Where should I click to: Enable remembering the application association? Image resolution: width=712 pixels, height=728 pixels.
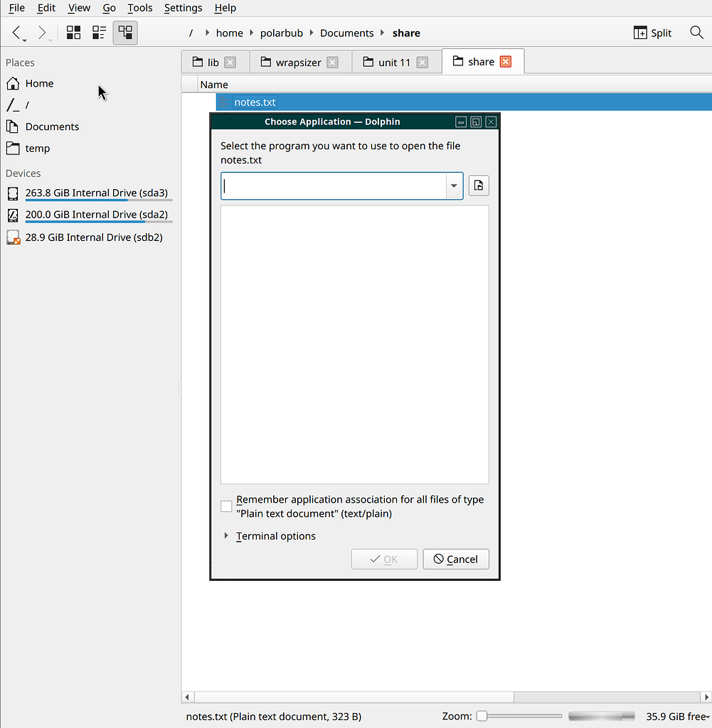[225, 506]
